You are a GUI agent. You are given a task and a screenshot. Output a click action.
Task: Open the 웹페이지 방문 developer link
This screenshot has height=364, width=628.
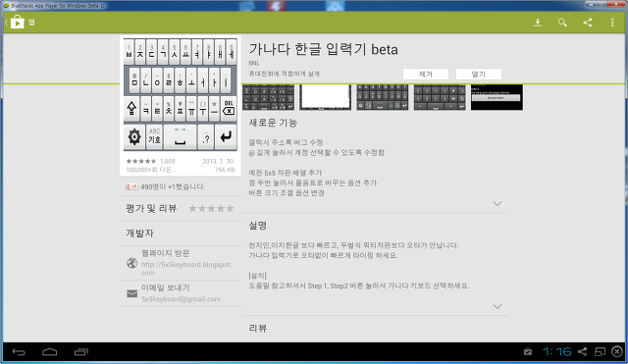pyautogui.click(x=181, y=263)
